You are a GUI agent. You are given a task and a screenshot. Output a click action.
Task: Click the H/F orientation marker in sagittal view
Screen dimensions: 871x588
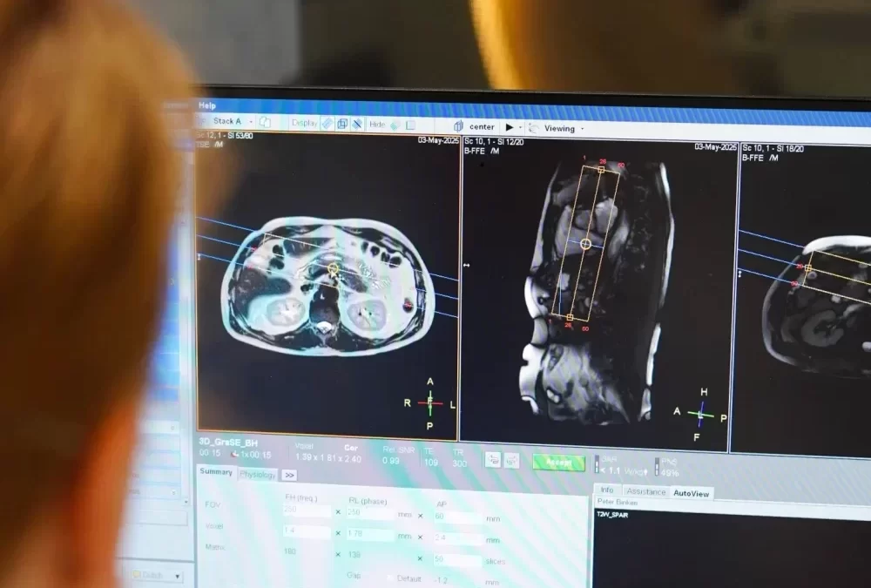coord(700,415)
